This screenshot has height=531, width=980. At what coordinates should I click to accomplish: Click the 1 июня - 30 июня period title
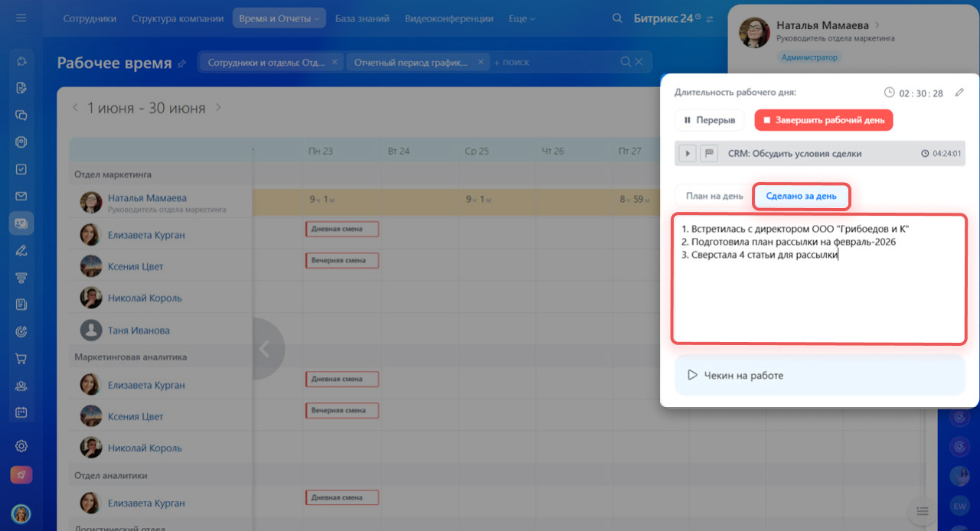point(146,108)
